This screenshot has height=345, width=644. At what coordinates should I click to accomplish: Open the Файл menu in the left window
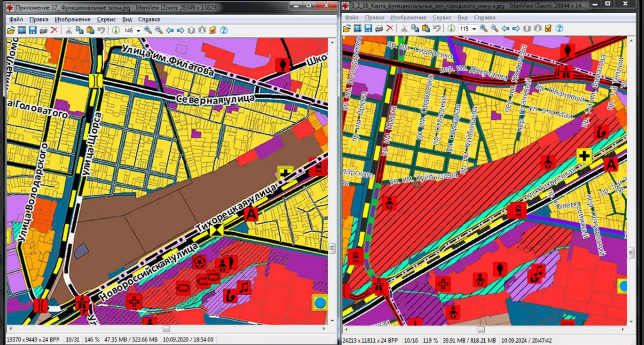(x=16, y=19)
